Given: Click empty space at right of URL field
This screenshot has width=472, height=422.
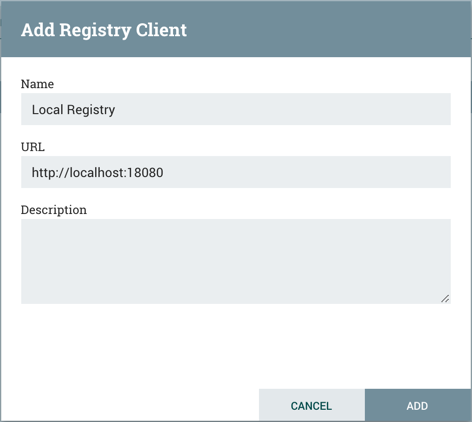Looking at the screenshot, I should click(x=307, y=172).
